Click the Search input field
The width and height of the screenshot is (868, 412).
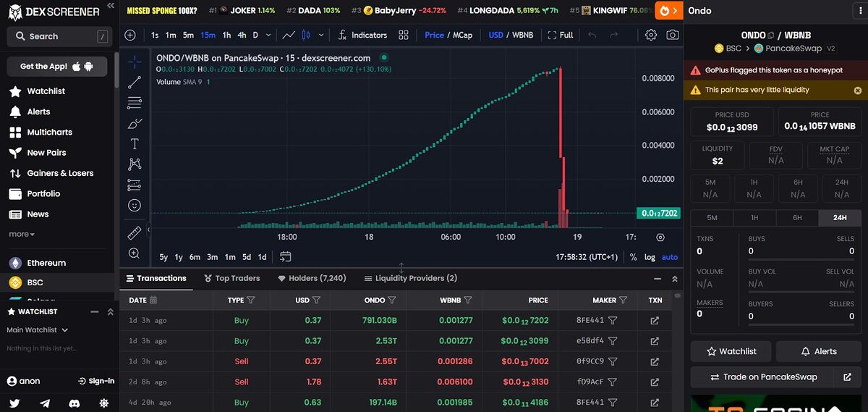tap(59, 36)
